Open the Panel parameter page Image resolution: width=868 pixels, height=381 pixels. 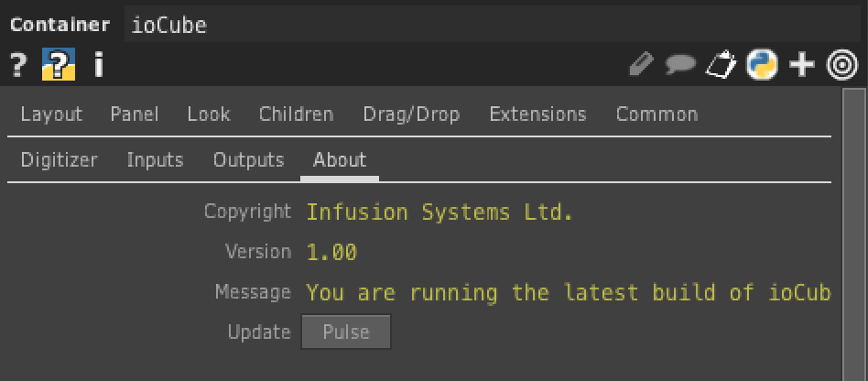click(135, 114)
